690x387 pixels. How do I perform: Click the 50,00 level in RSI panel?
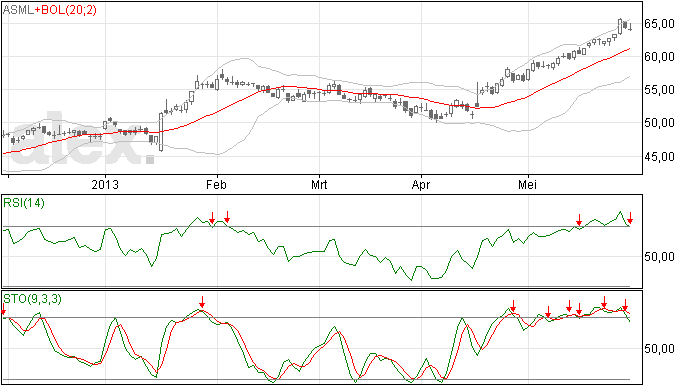click(659, 257)
